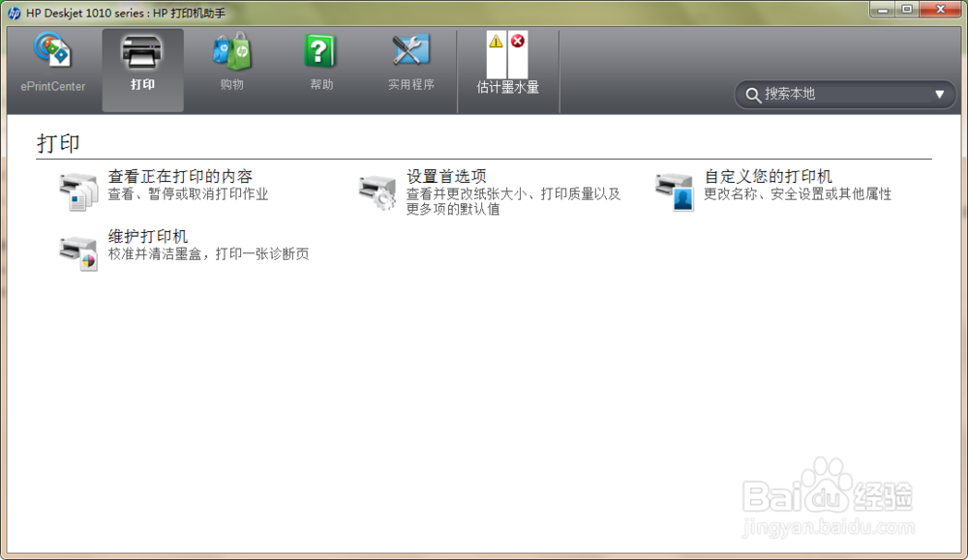The width and height of the screenshot is (968, 560).
Task: Click the 帮助 tab label
Action: pos(321,84)
